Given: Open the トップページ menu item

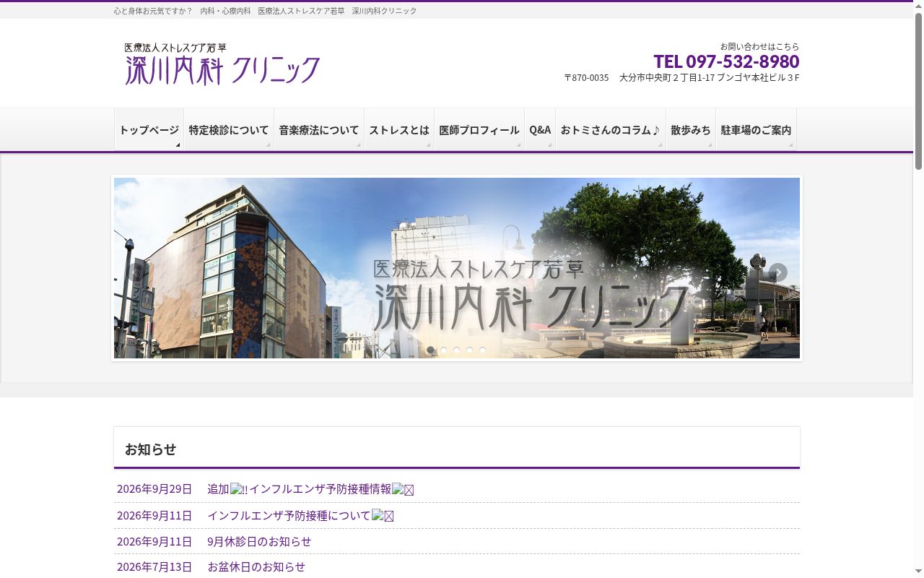Looking at the screenshot, I should [149, 130].
